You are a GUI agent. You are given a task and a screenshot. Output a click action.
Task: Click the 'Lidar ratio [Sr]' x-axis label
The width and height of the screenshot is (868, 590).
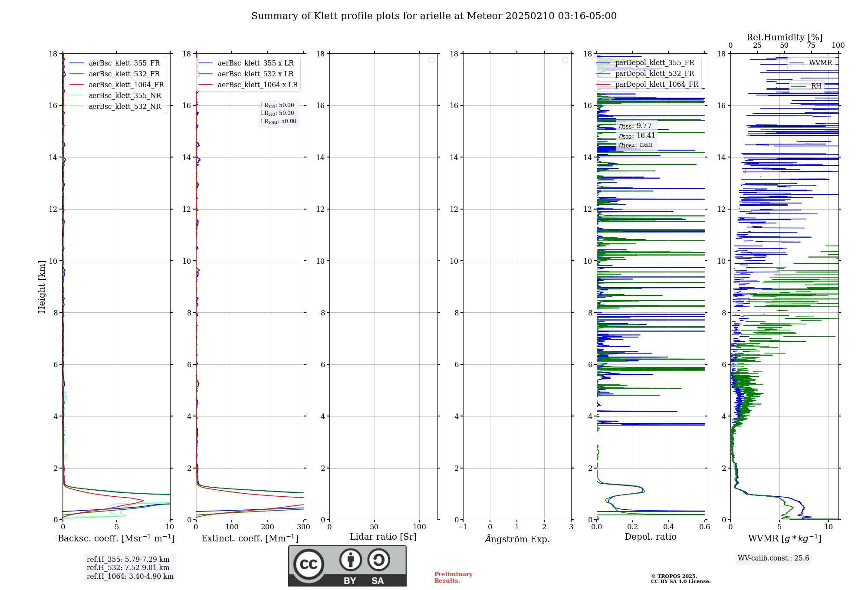click(383, 537)
